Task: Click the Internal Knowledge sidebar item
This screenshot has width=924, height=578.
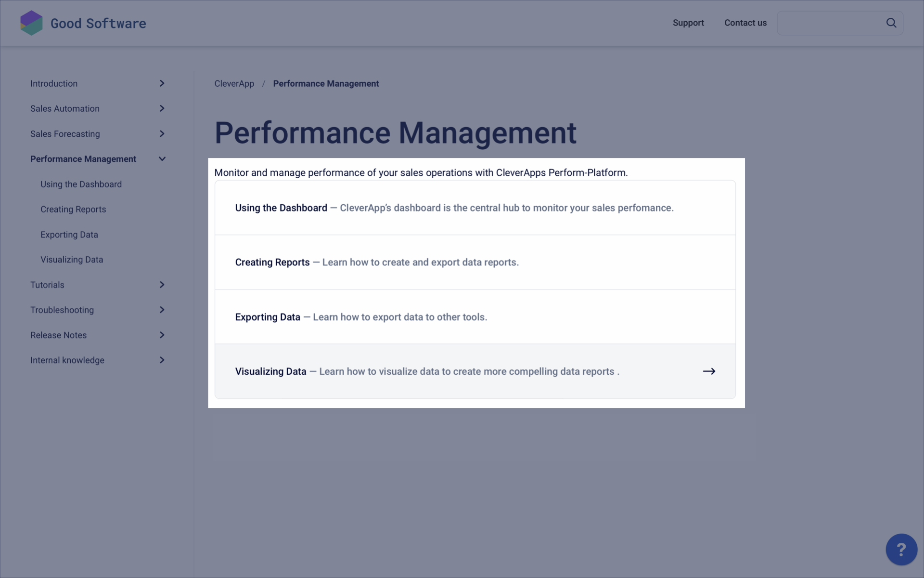Action: (67, 360)
